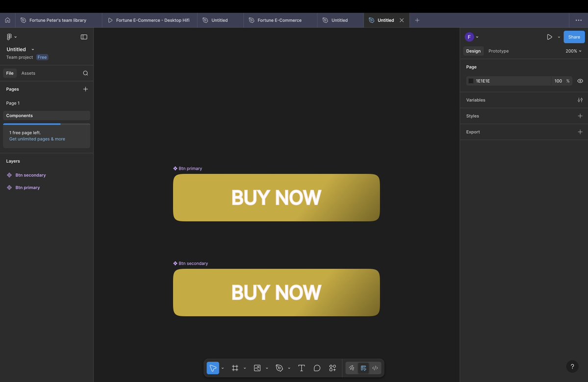Select Btn primary button on canvas
The height and width of the screenshot is (382, 588).
pos(277,198)
